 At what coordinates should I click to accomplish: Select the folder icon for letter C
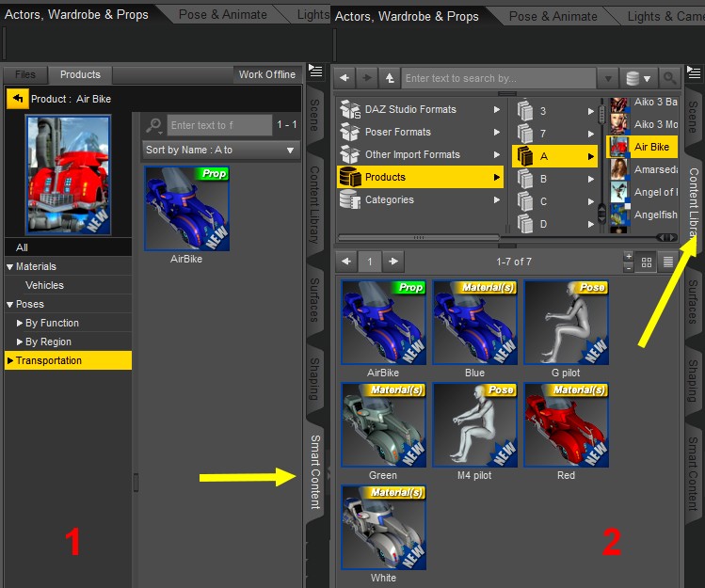[524, 201]
